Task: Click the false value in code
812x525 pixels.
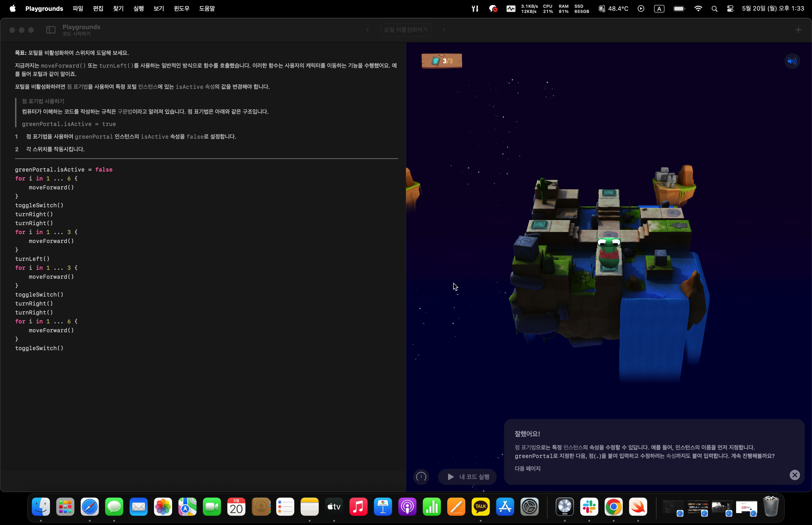Action: [x=104, y=169]
